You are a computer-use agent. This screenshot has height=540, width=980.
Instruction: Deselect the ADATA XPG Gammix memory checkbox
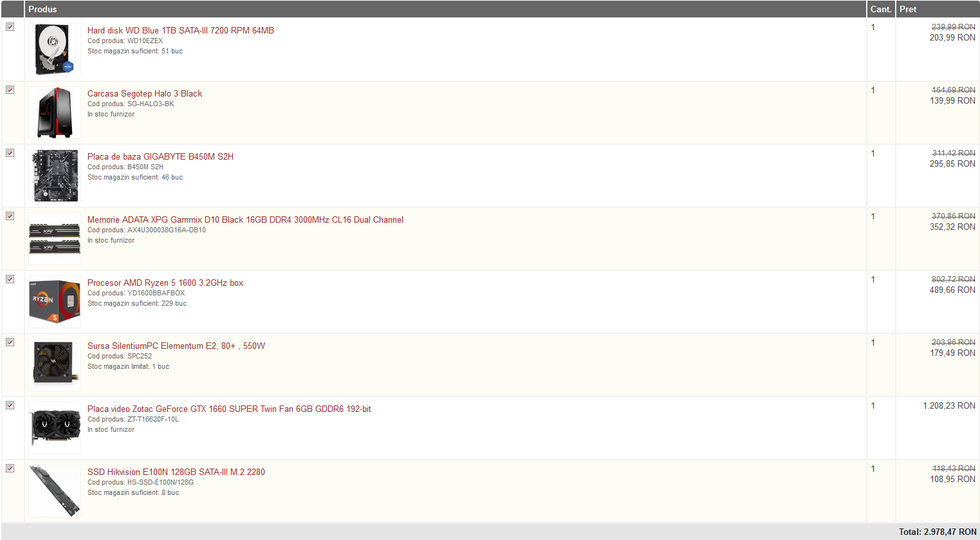click(x=10, y=216)
